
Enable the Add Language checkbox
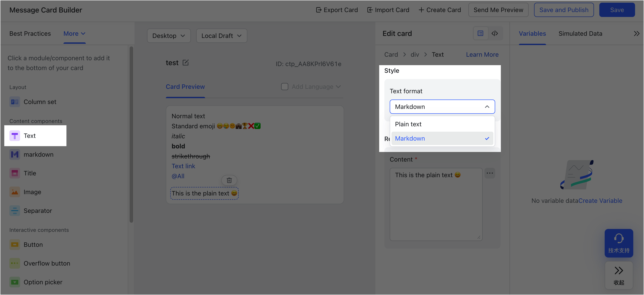point(284,87)
